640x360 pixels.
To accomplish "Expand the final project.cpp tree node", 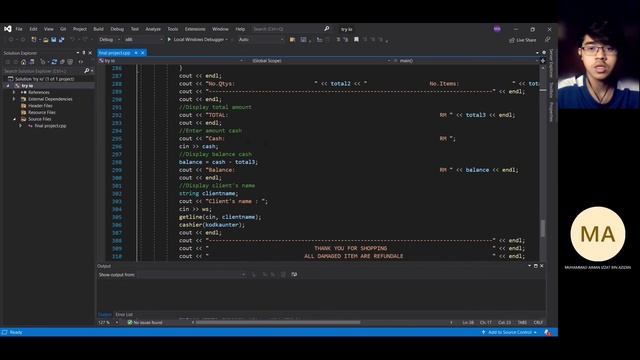I will (21, 126).
